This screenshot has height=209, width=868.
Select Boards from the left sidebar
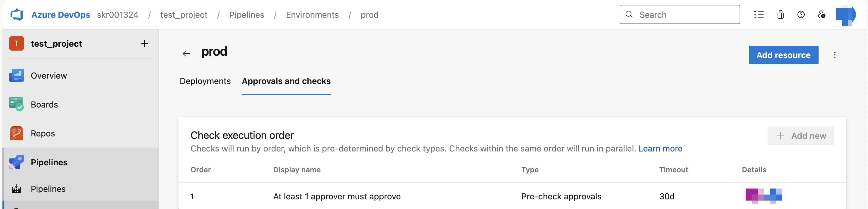[x=44, y=104]
